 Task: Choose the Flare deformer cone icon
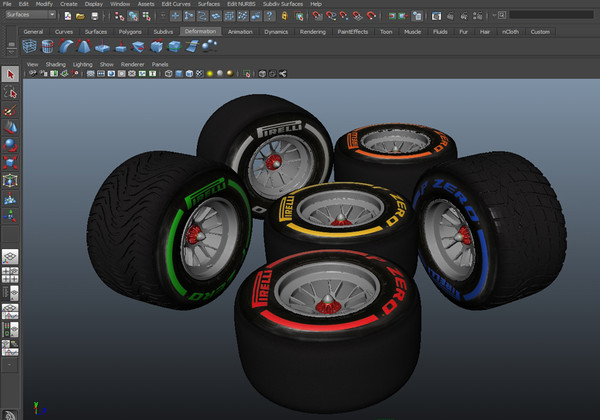point(83,46)
